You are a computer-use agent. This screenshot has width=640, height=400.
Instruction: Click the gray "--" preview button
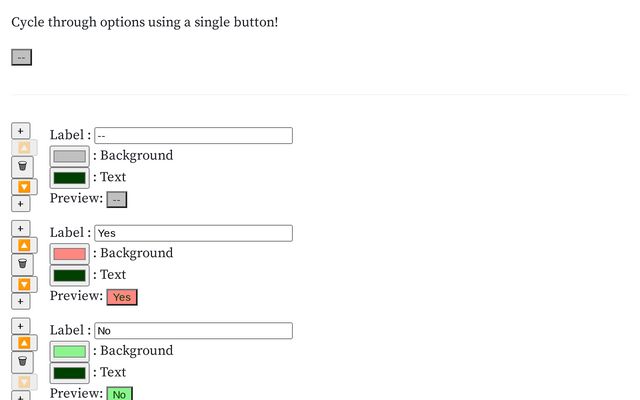point(116,200)
